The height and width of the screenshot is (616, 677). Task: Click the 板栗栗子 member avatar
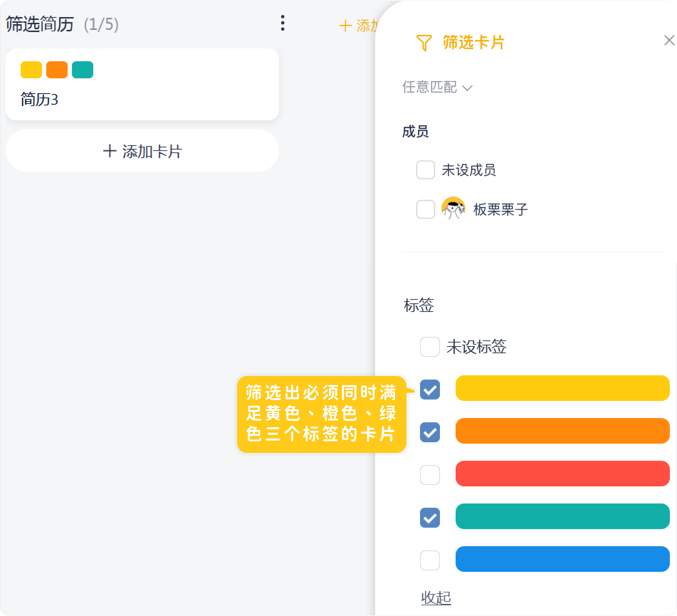pos(453,208)
